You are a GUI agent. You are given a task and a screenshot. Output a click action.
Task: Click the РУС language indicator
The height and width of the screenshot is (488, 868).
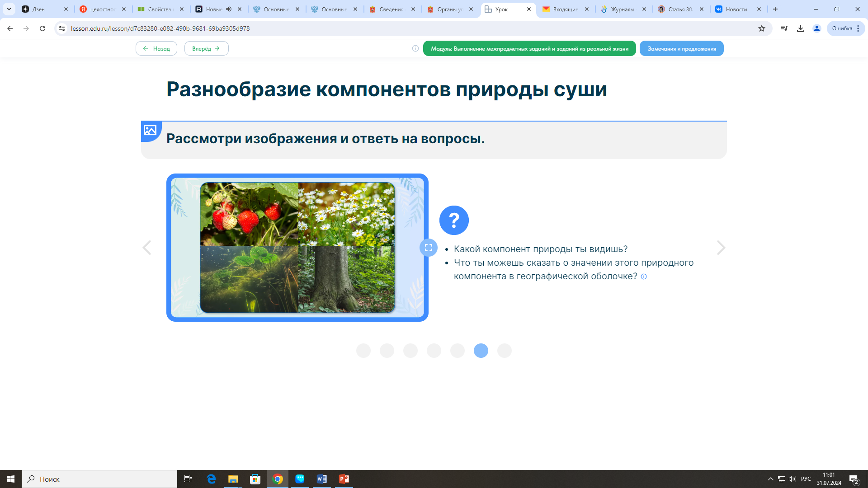coord(806,479)
